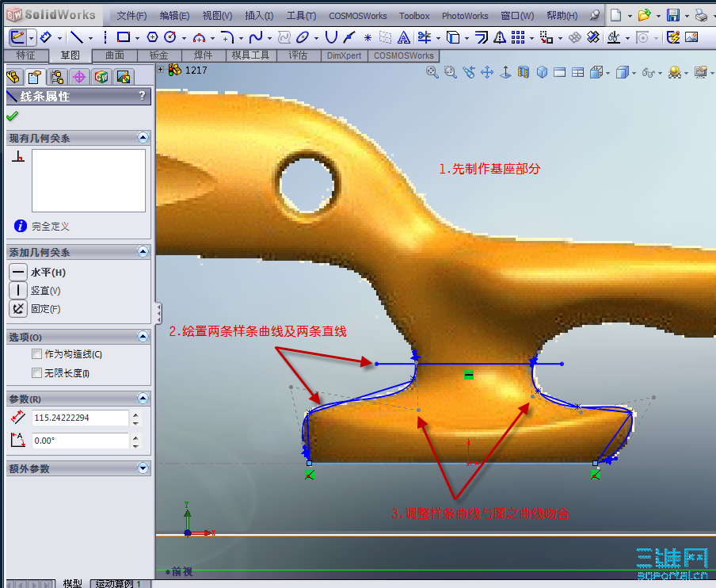The height and width of the screenshot is (588, 716).
Task: Click the line length field 115.24222294
Action: [80, 418]
